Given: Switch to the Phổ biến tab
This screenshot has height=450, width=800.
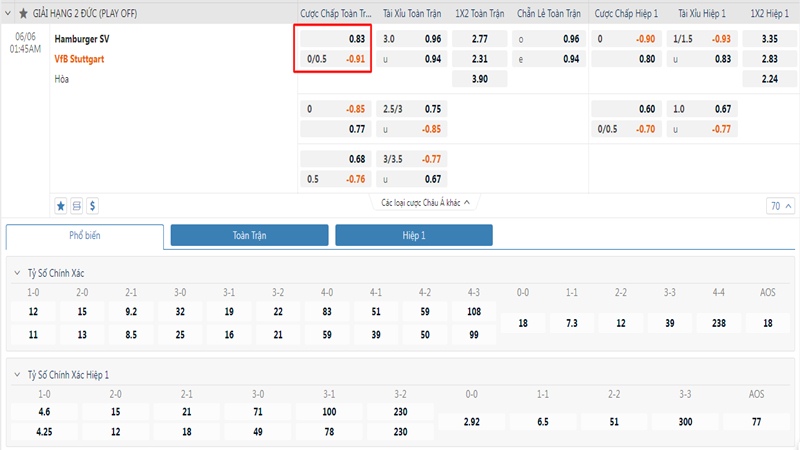Looking at the screenshot, I should (85, 236).
